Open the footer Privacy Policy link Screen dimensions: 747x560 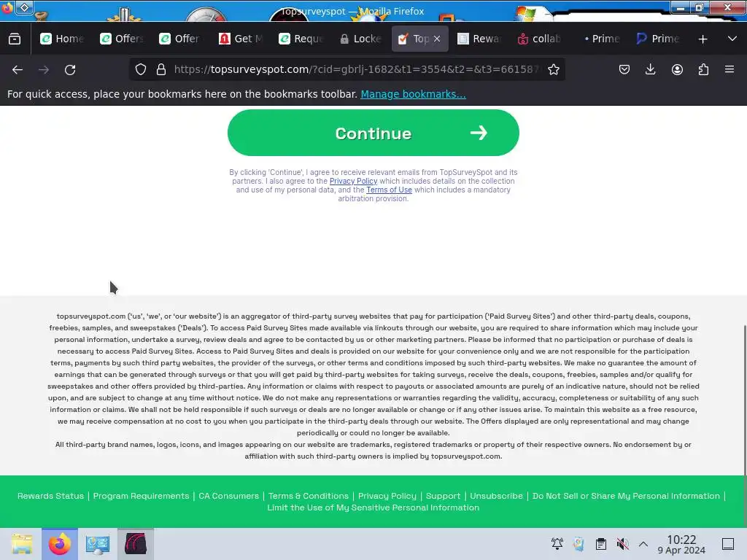tap(387, 496)
